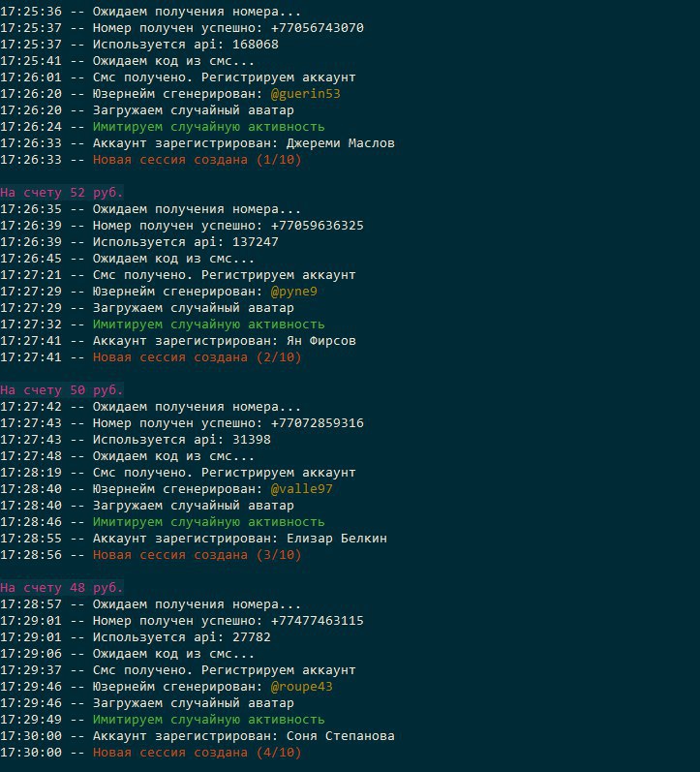Select the balance line 'На счету 48 руб.'
This screenshot has height=772, width=700.
[x=62, y=588]
